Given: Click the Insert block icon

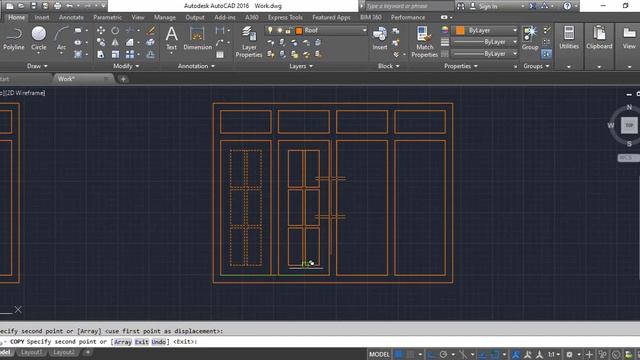Looking at the screenshot, I should coord(380,38).
